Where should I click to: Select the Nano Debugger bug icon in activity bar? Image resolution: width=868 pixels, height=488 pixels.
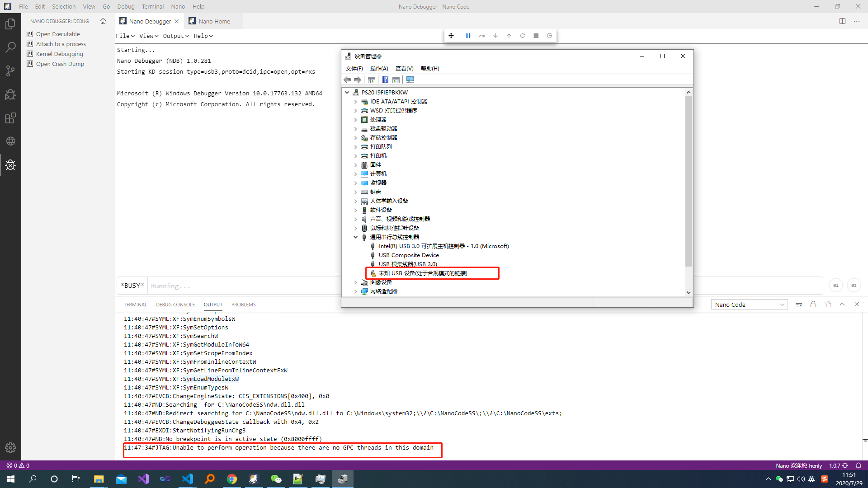click(10, 165)
